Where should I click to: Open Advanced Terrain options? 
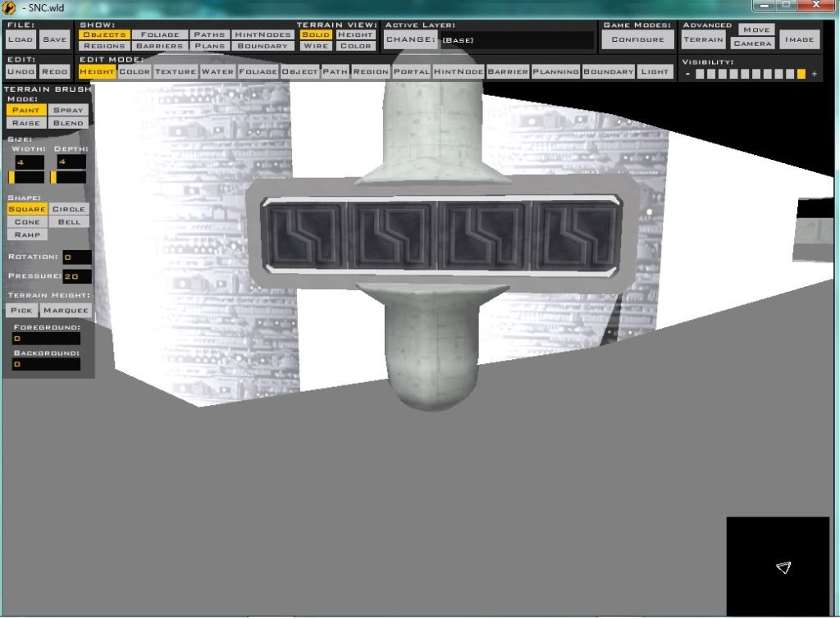(x=703, y=39)
